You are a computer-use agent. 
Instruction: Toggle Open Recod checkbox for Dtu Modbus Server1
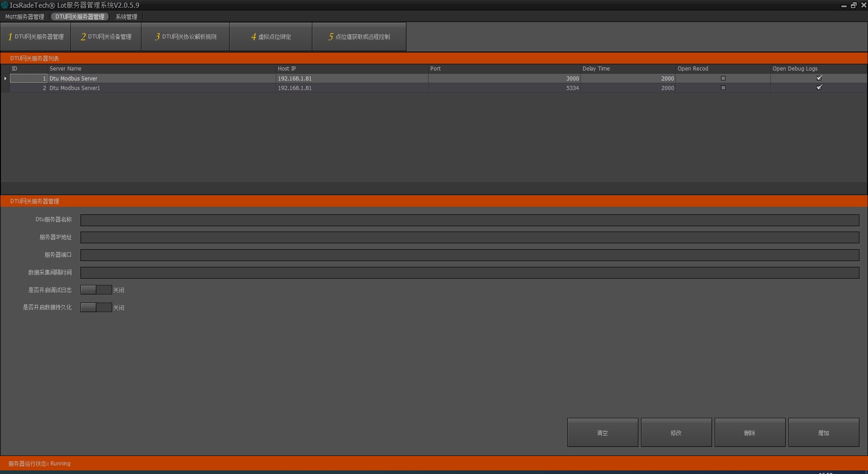[x=723, y=88]
